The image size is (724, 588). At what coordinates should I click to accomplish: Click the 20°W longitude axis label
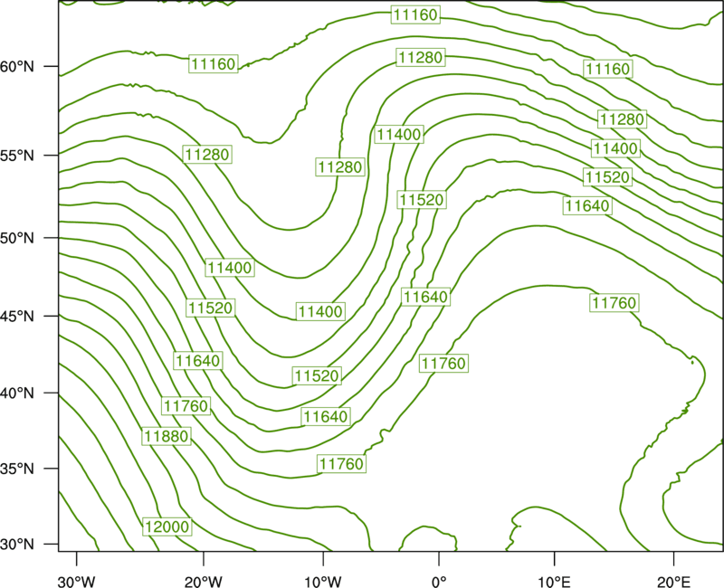pyautogui.click(x=203, y=582)
